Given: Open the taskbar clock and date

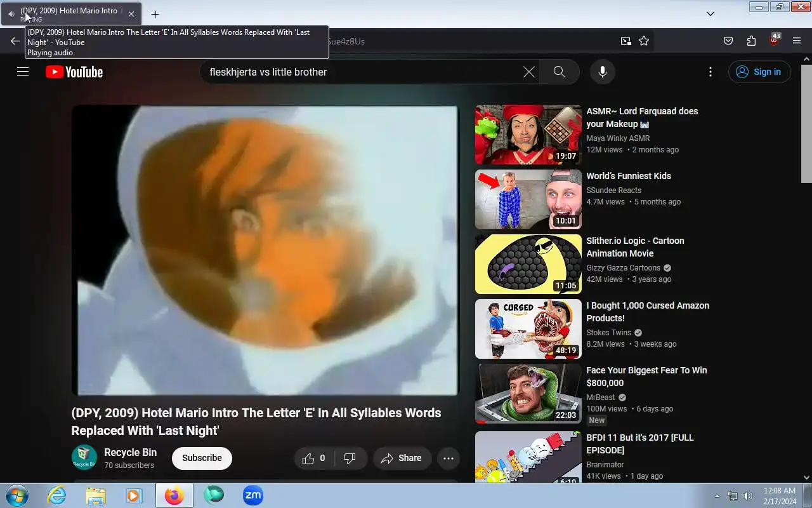Looking at the screenshot, I should 780,496.
